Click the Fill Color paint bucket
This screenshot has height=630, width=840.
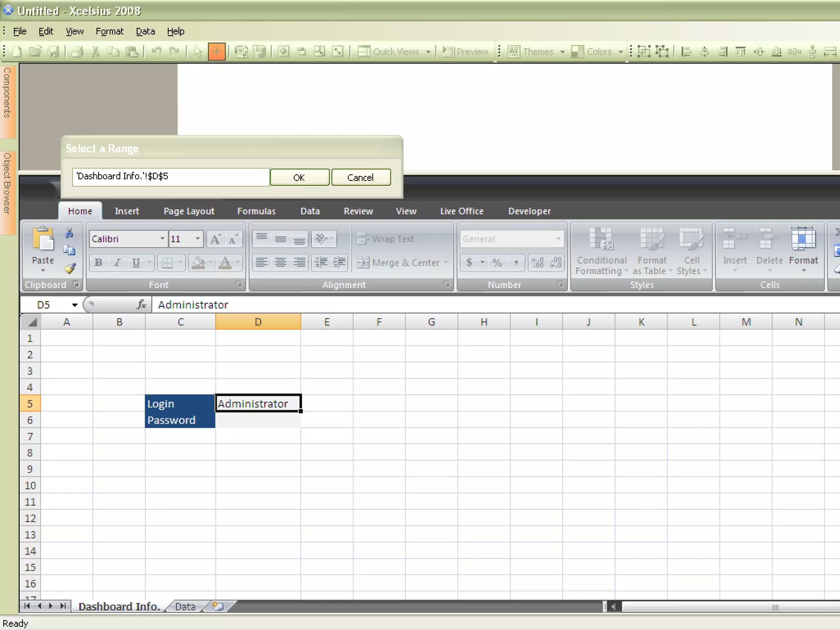pos(199,262)
